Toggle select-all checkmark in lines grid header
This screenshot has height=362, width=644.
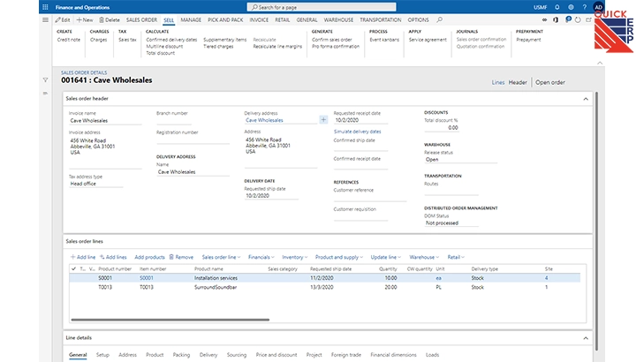[73, 268]
